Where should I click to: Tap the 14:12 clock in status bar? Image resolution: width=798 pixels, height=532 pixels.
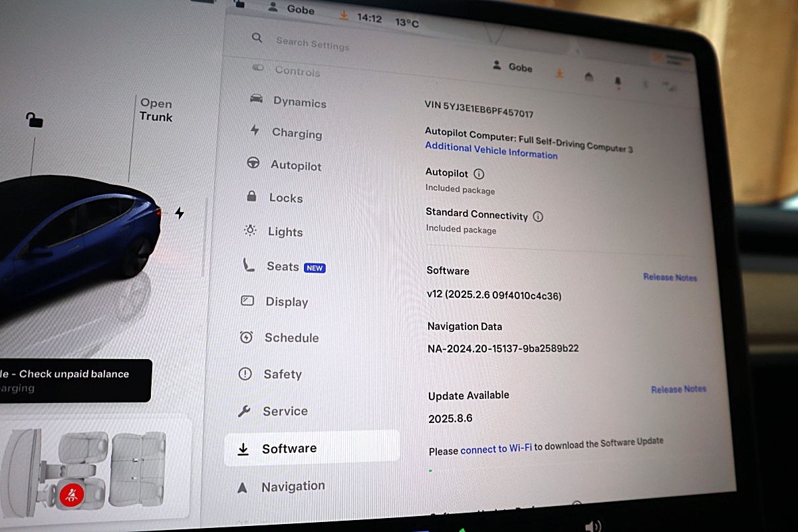pos(369,18)
